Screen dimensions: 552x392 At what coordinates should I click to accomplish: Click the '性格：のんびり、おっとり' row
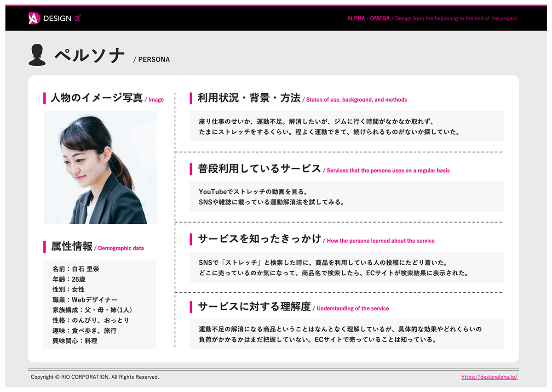pos(91,320)
